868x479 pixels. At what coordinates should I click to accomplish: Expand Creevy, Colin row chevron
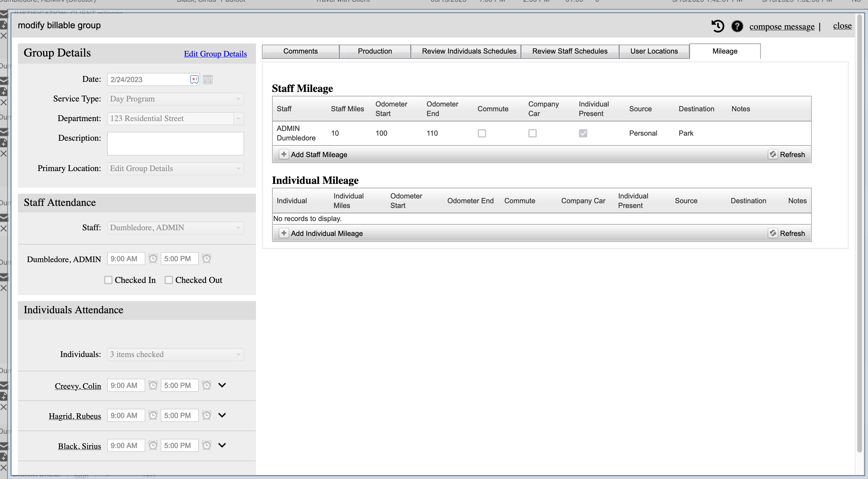(222, 385)
